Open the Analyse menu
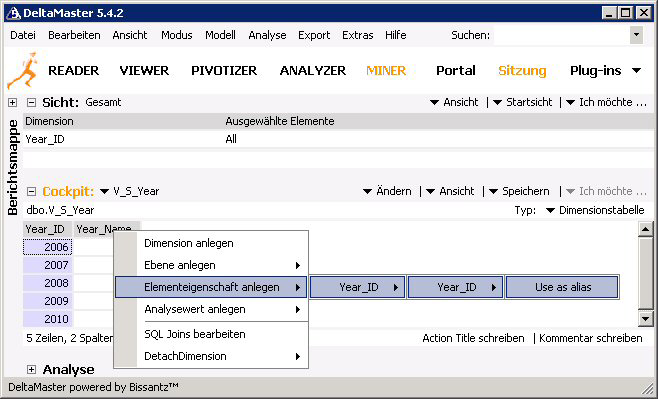 click(267, 35)
